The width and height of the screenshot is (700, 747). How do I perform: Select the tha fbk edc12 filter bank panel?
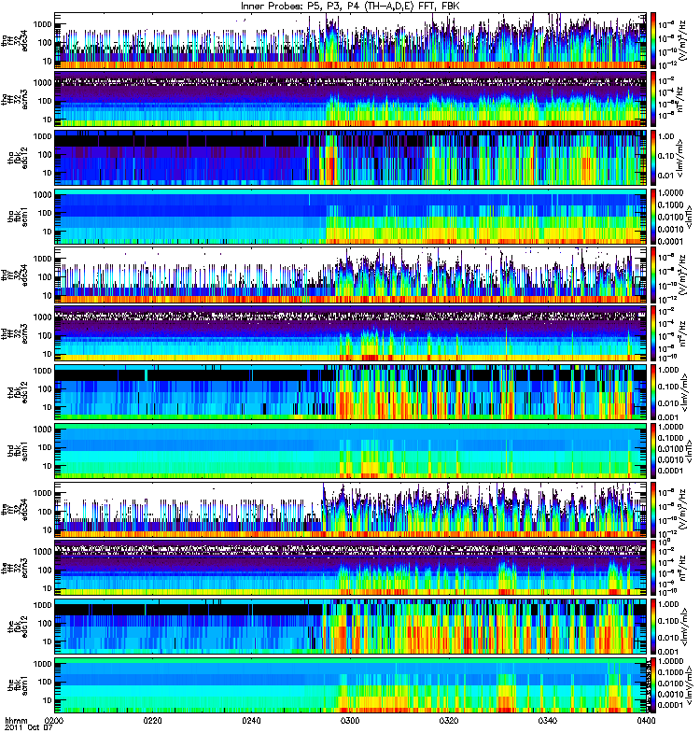[351, 158]
